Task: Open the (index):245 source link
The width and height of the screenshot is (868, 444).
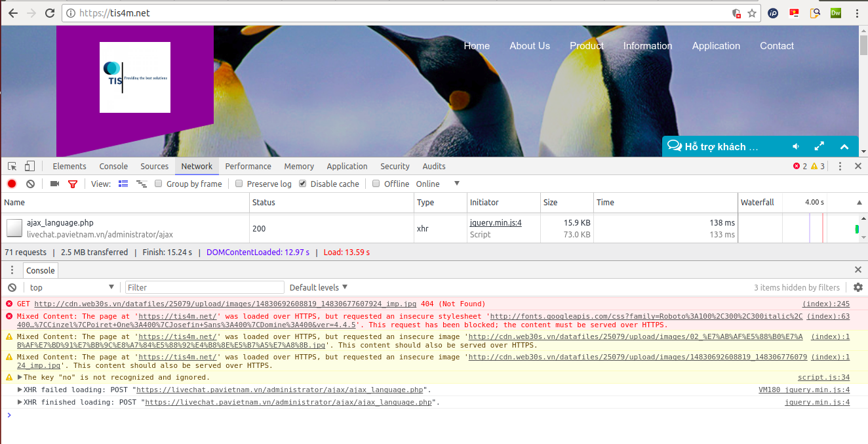Action: (x=826, y=304)
